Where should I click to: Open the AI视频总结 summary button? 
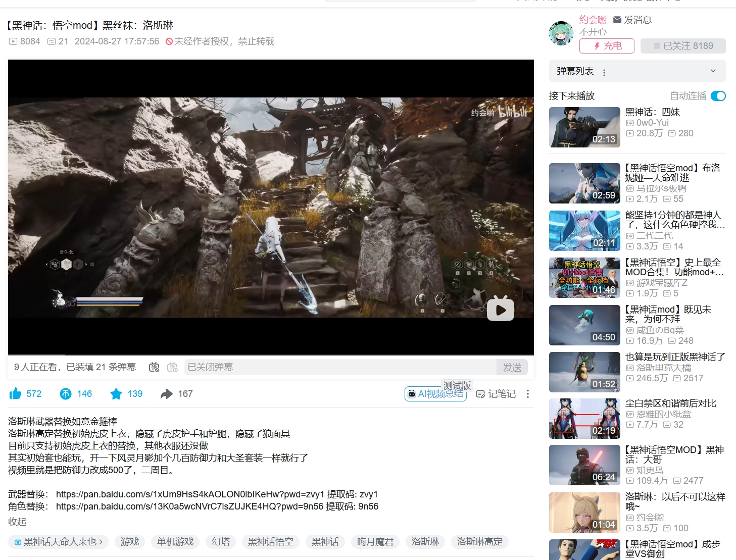[x=435, y=394]
